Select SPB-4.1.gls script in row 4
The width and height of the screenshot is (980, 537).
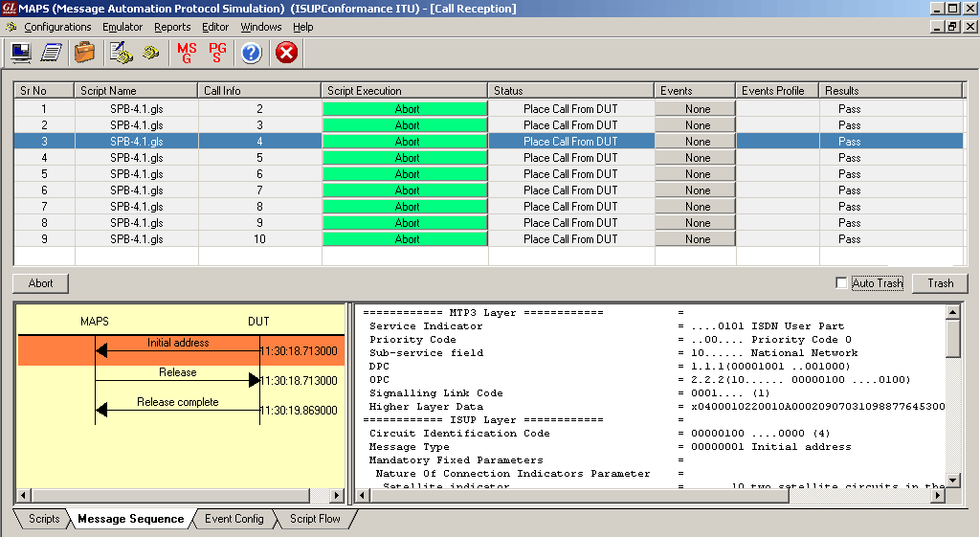click(136, 158)
